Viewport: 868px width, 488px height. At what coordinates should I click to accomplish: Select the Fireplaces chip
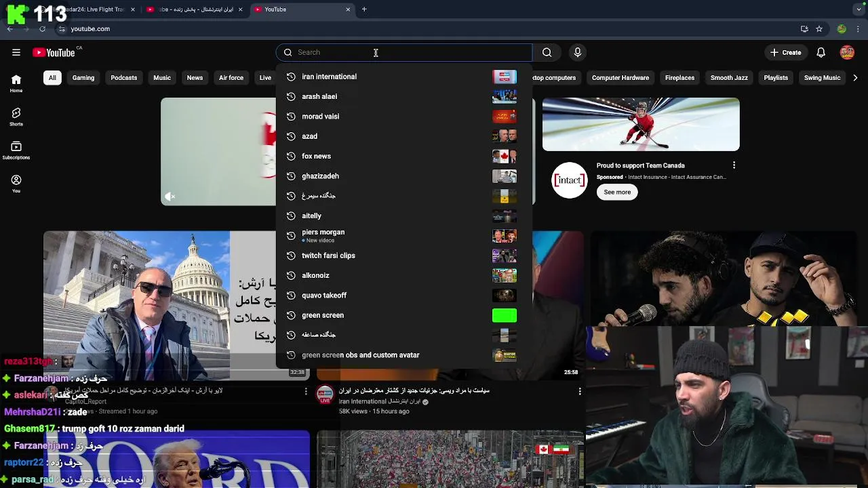coord(679,78)
